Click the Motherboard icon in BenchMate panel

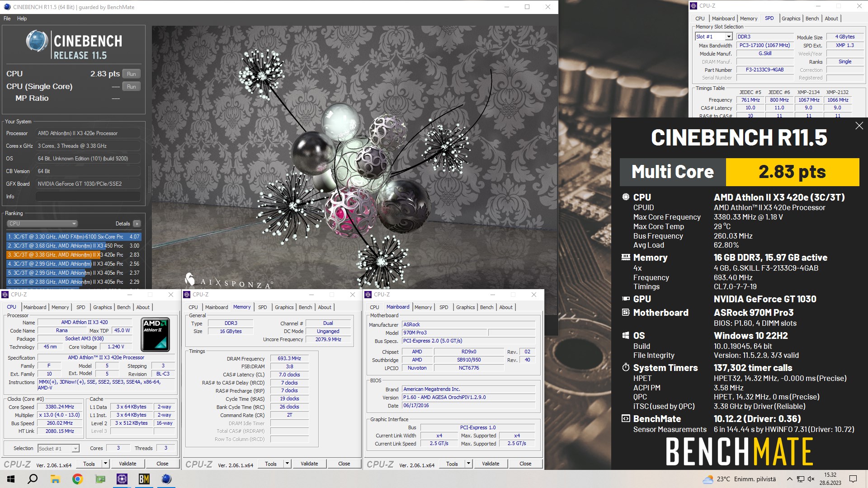pos(626,312)
